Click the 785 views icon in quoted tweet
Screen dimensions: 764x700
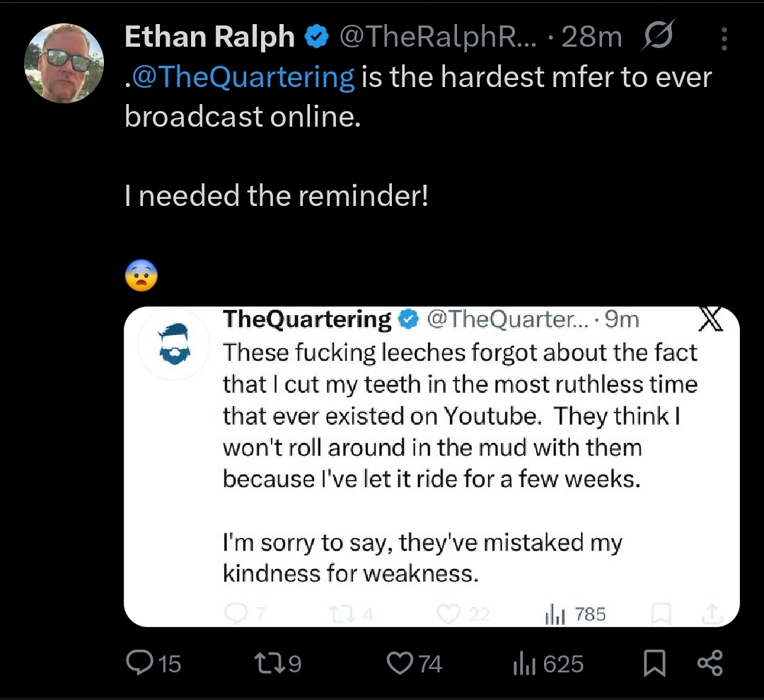click(555, 614)
